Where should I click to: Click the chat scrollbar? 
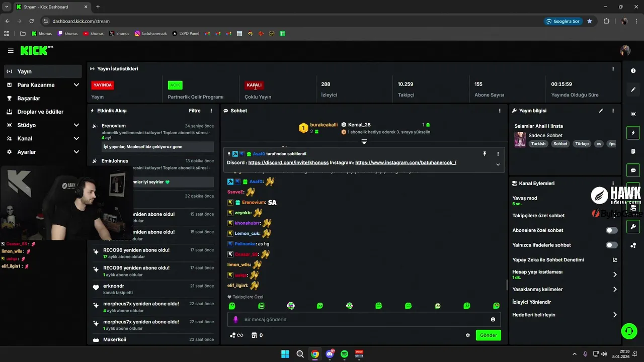tap(507, 285)
